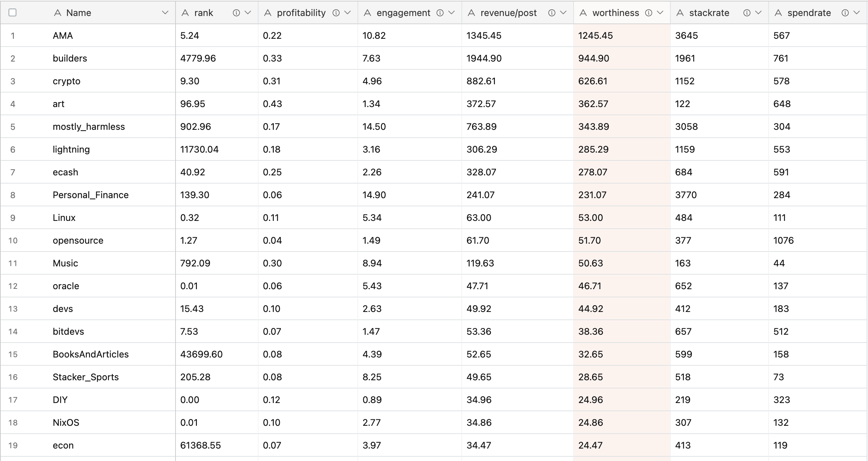The height and width of the screenshot is (461, 868).
Task: Open the Name column dropdown menu
Action: pyautogui.click(x=165, y=13)
